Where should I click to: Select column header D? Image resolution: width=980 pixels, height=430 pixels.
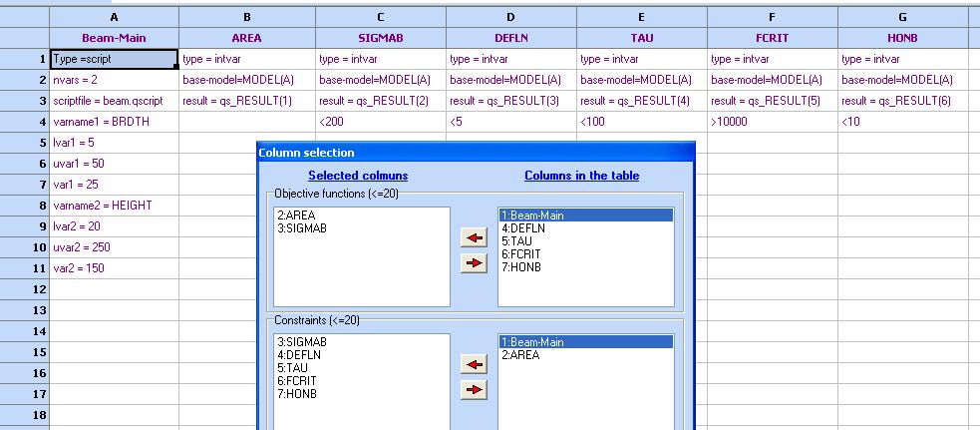click(x=510, y=17)
